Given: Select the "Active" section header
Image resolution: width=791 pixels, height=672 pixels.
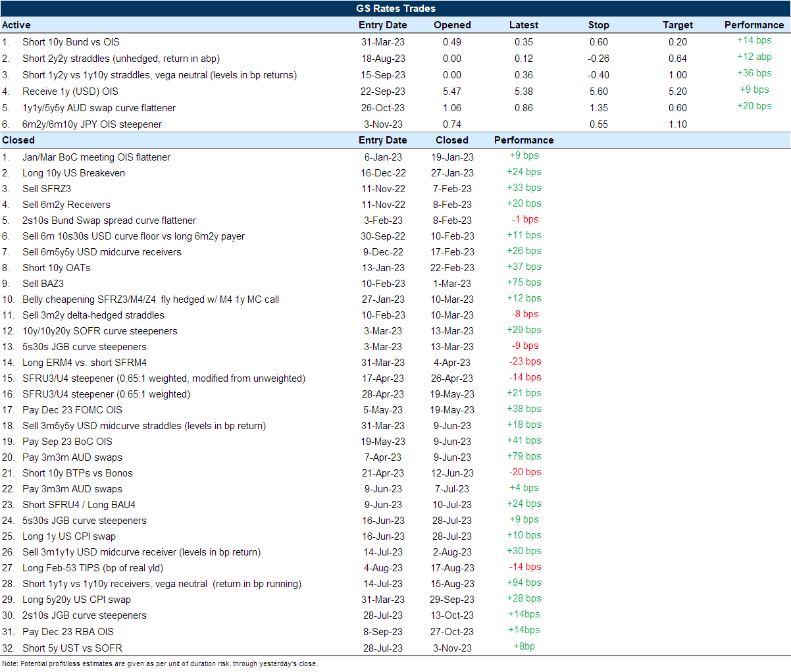Looking at the screenshot, I should pos(16,25).
